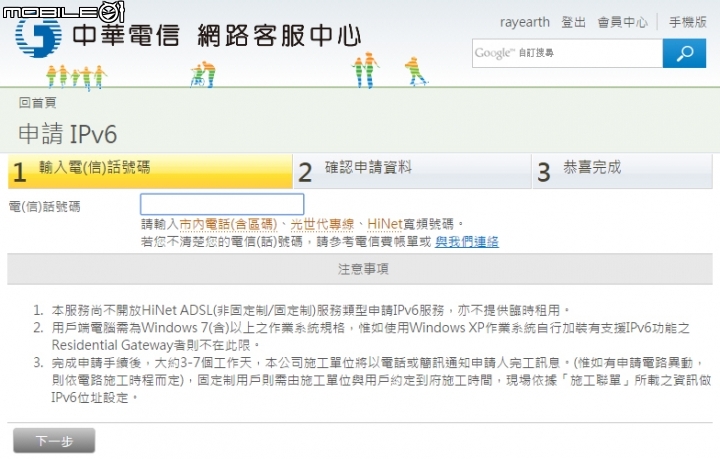Click the 登出 logout link
Image resolution: width=720 pixels, height=459 pixels.
click(x=574, y=22)
